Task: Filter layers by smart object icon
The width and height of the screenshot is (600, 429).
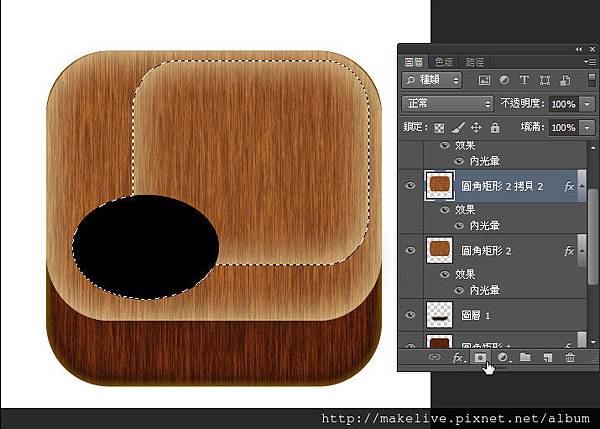Action: coord(565,80)
